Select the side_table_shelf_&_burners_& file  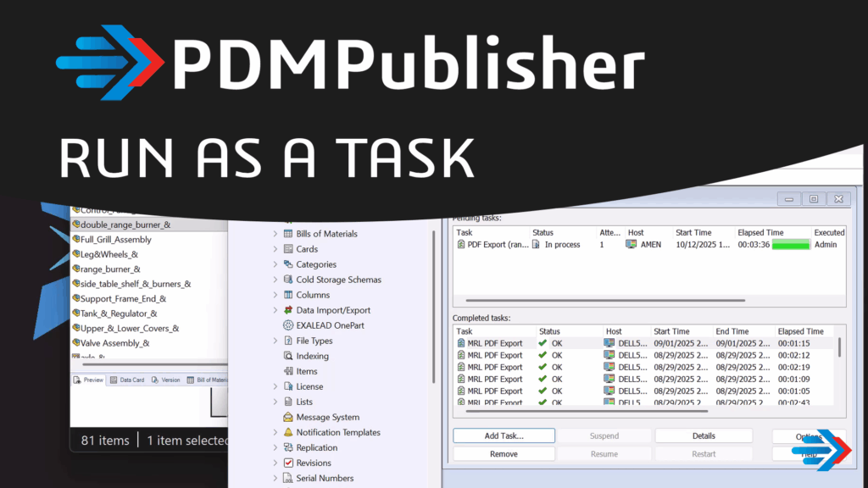coord(136,284)
